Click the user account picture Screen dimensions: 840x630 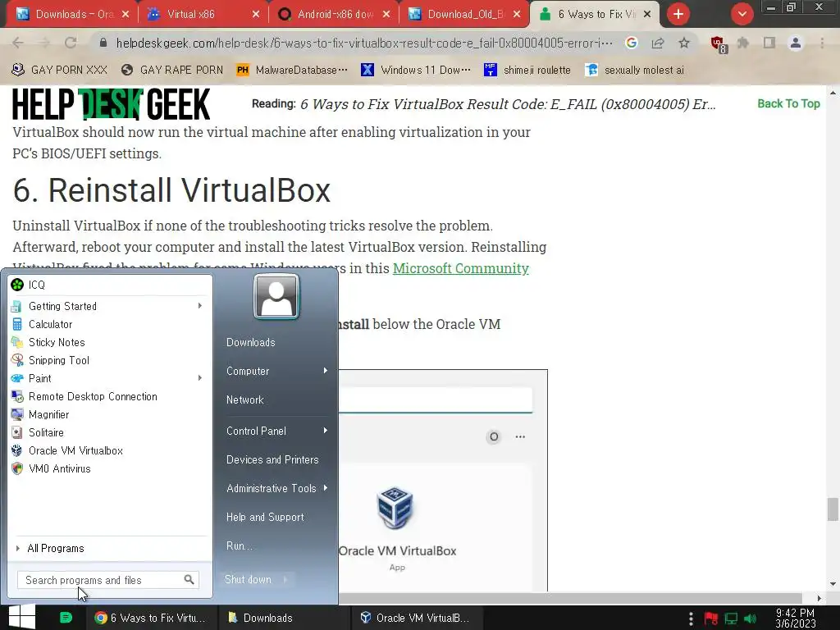tap(276, 296)
